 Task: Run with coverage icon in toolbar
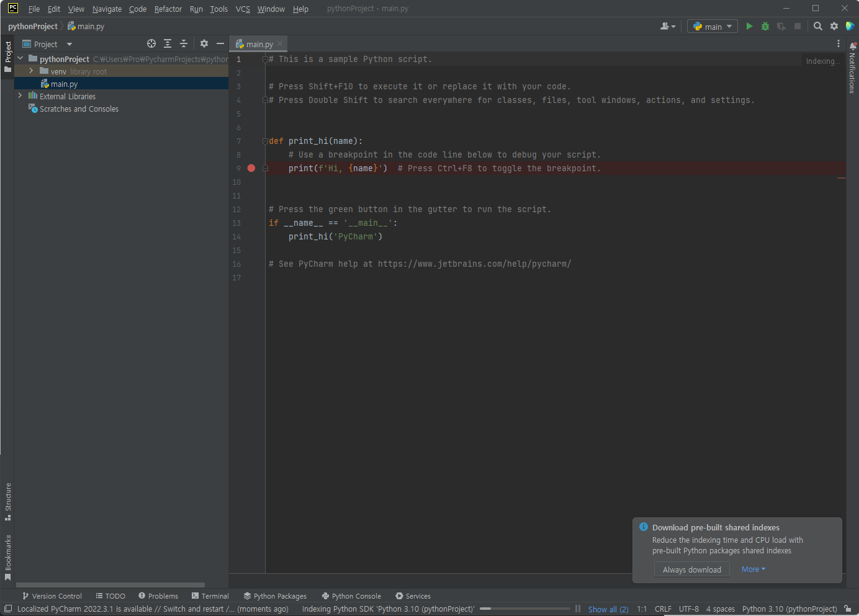pyautogui.click(x=781, y=26)
